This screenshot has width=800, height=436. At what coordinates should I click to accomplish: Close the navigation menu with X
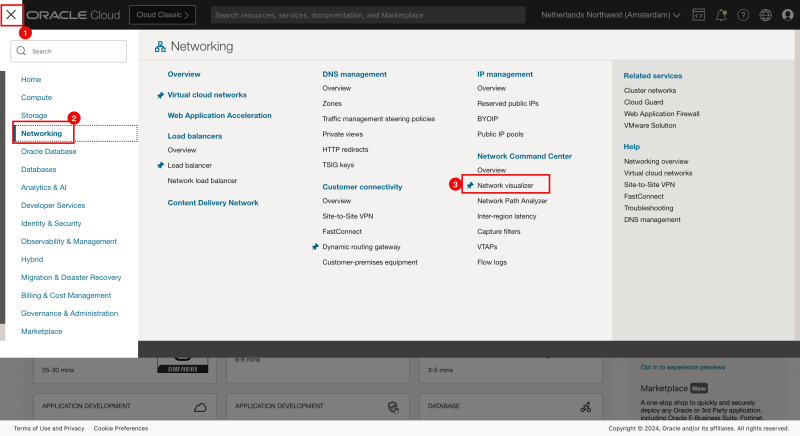(12, 15)
